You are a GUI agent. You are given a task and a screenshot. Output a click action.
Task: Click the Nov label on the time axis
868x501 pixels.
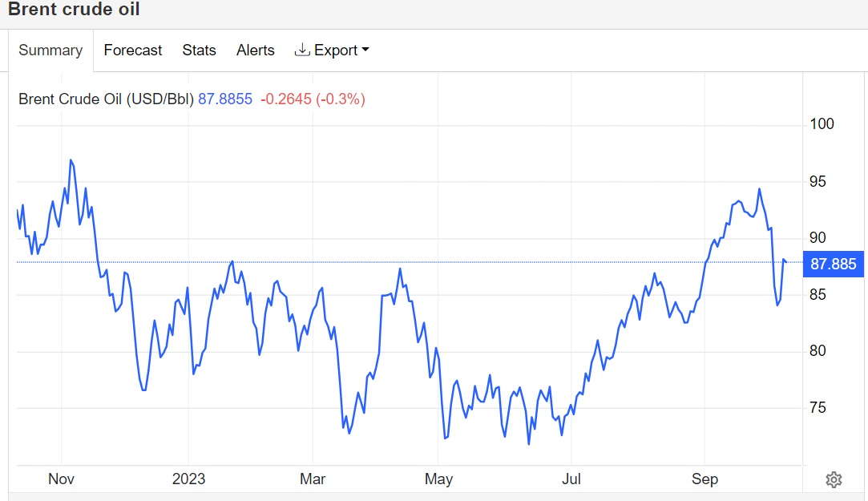click(x=62, y=479)
